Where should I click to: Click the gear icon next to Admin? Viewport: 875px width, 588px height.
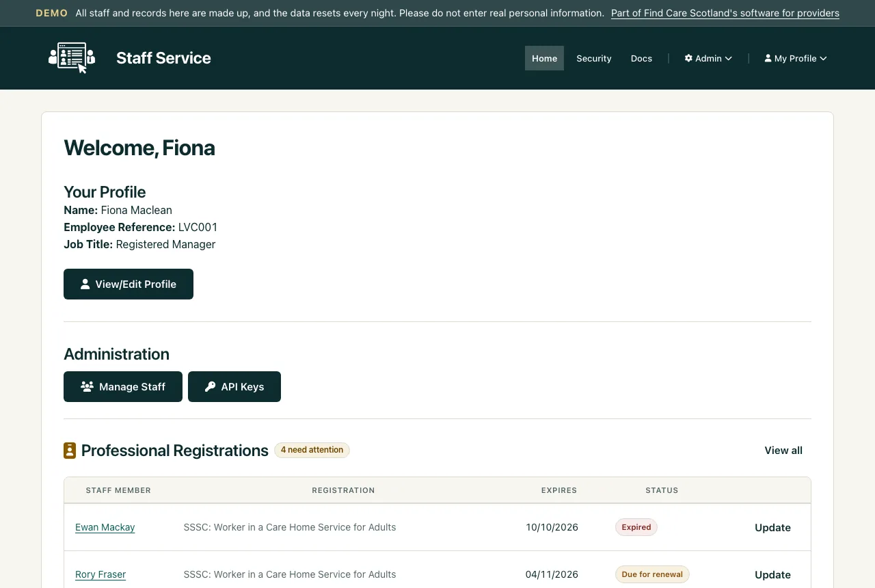point(688,58)
